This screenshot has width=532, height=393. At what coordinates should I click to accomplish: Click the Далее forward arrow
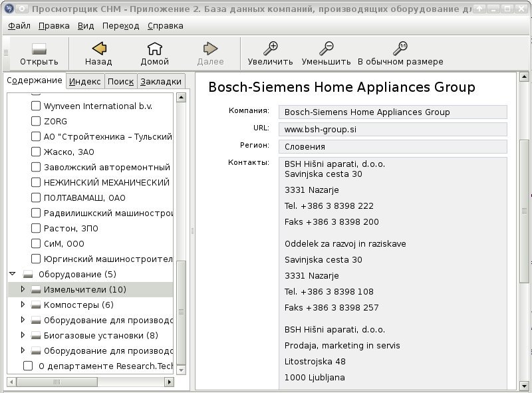[210, 49]
